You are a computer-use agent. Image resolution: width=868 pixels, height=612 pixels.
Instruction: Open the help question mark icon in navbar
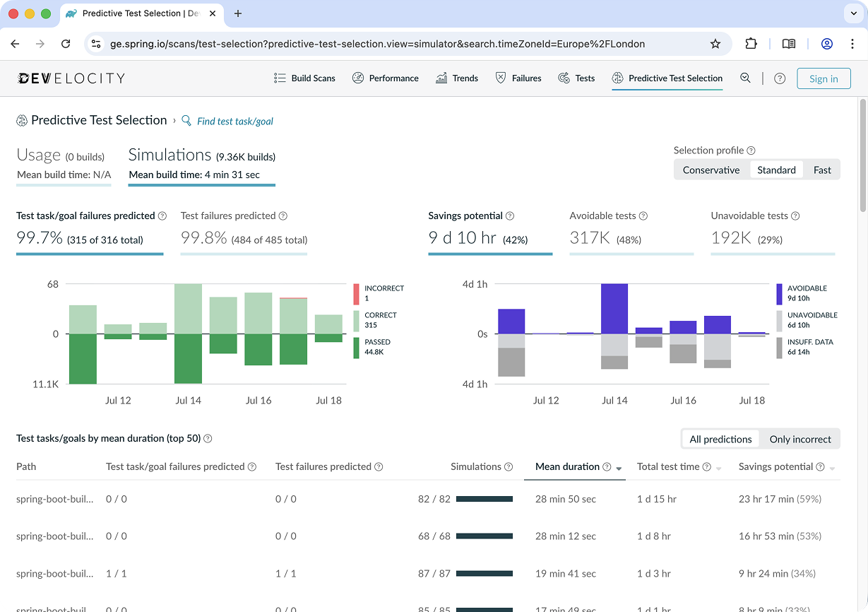780,78
